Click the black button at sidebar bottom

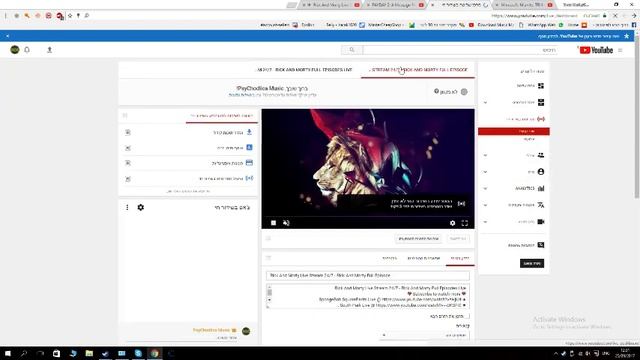coord(532,263)
